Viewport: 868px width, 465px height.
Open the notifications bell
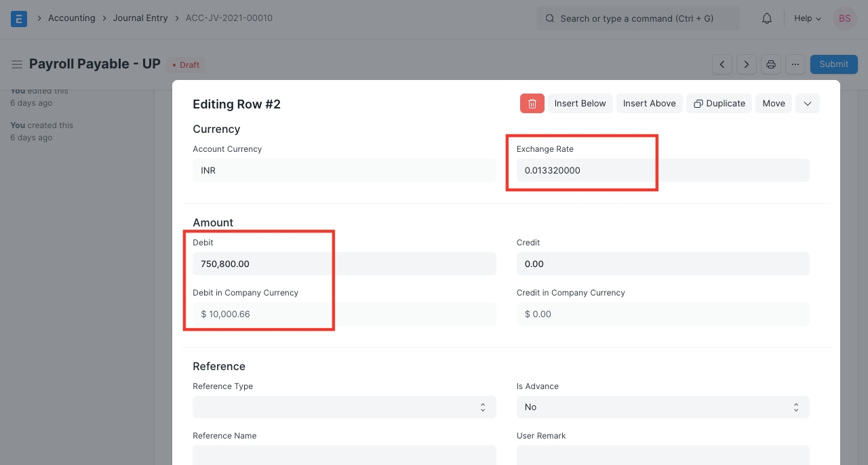coord(767,18)
